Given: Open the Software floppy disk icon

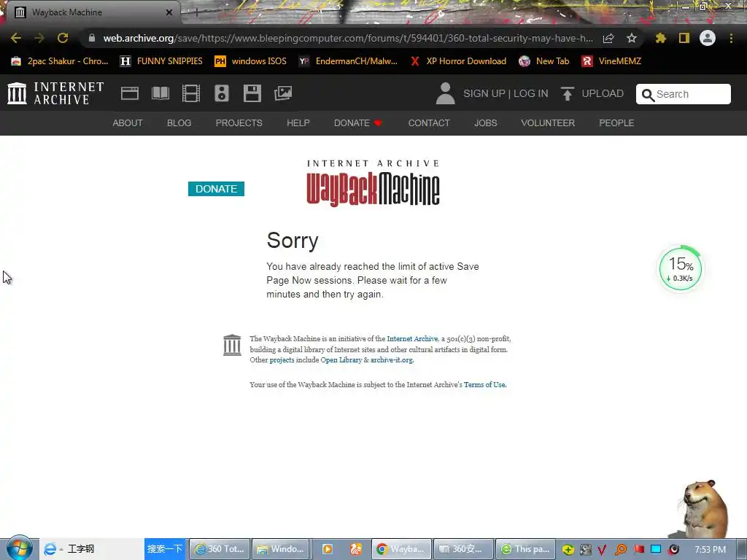Looking at the screenshot, I should coord(252,93).
